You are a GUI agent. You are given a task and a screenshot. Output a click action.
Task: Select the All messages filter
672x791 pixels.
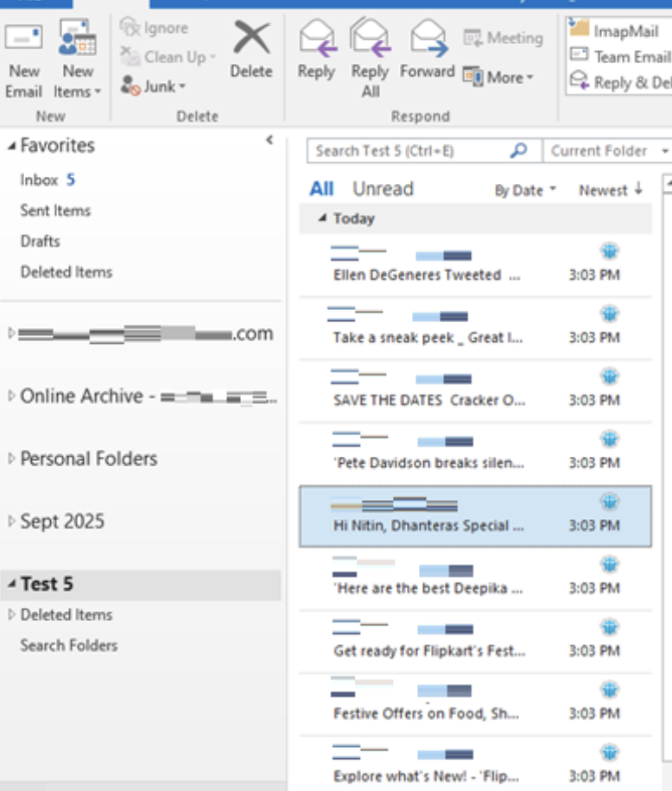(x=321, y=189)
